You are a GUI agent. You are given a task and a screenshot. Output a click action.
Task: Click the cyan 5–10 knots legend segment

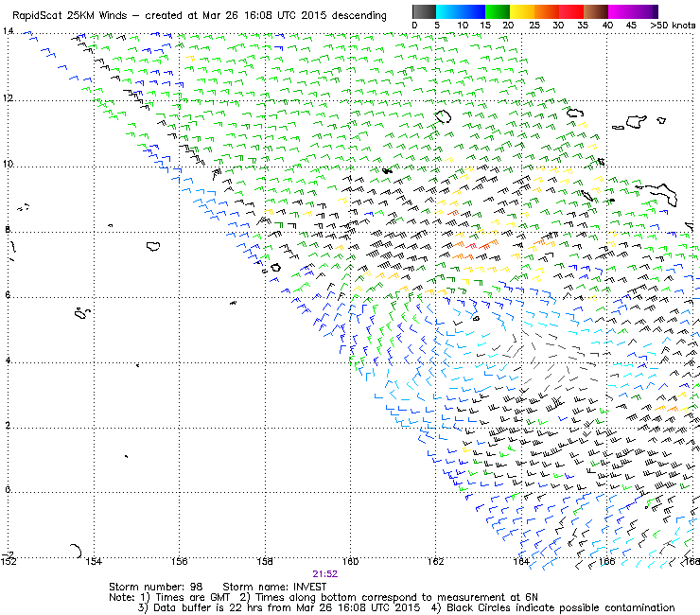(448, 11)
